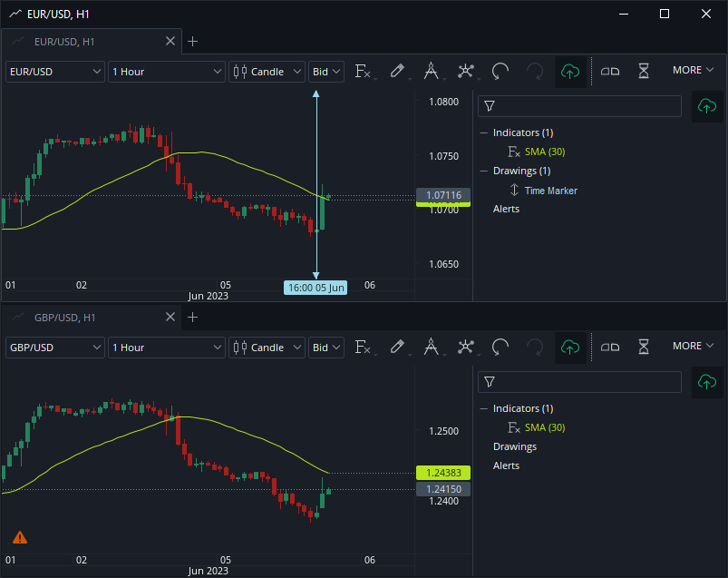Select the pencil drawing tool in EUR/USD toolbar
Viewport: 728px width, 578px height.
pyautogui.click(x=397, y=71)
